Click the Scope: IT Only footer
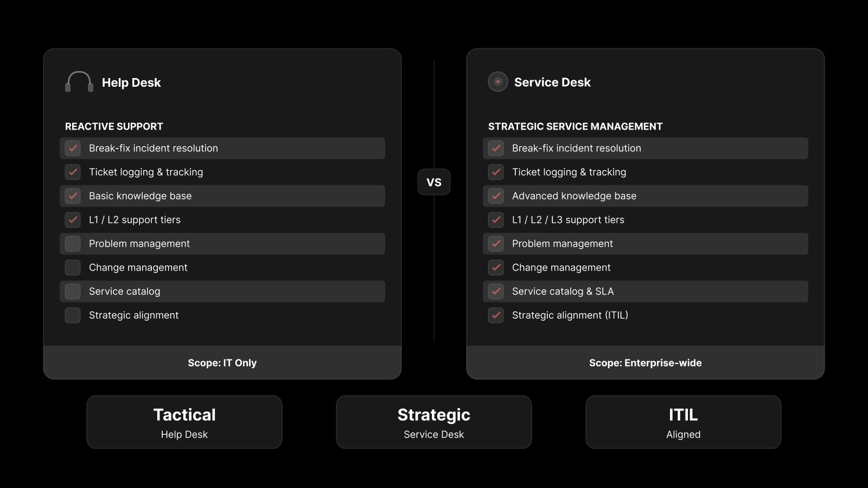This screenshot has height=488, width=868. coord(222,363)
